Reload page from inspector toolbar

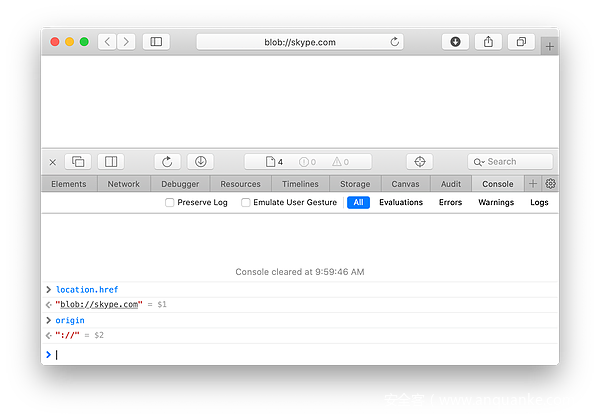167,161
